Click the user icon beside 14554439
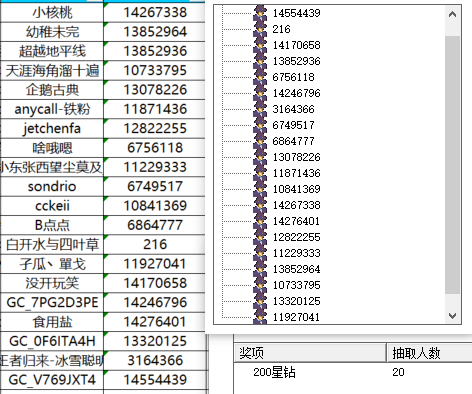 click(x=260, y=13)
